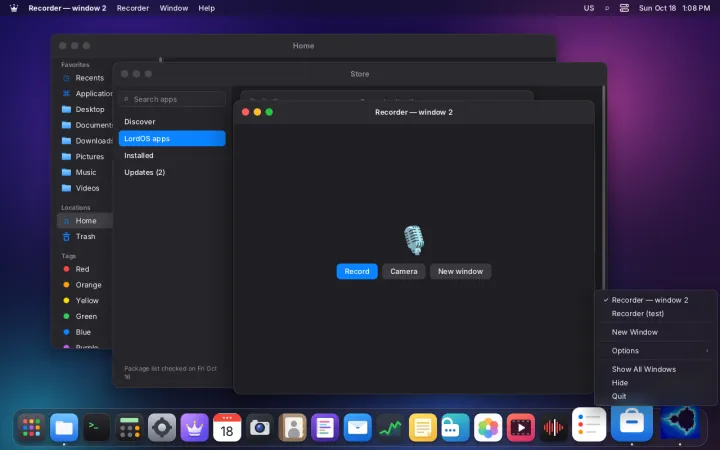This screenshot has width=720, height=450.
Task: Select the Orange tag in Home sidebar
Action: [x=85, y=285]
